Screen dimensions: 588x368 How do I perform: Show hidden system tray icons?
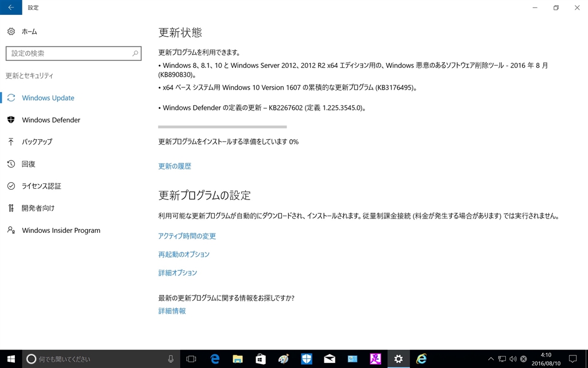pos(490,359)
